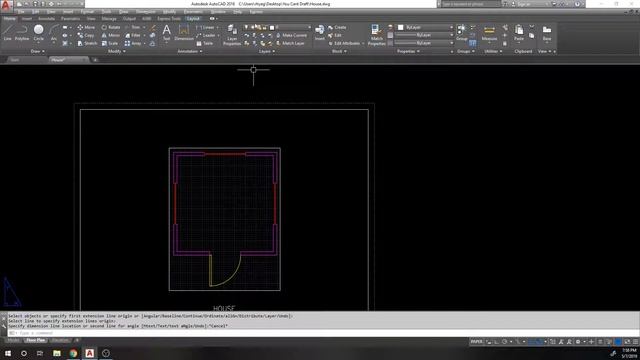The height and width of the screenshot is (360, 640).
Task: Click the Paste clipboard tool
Action: click(519, 33)
